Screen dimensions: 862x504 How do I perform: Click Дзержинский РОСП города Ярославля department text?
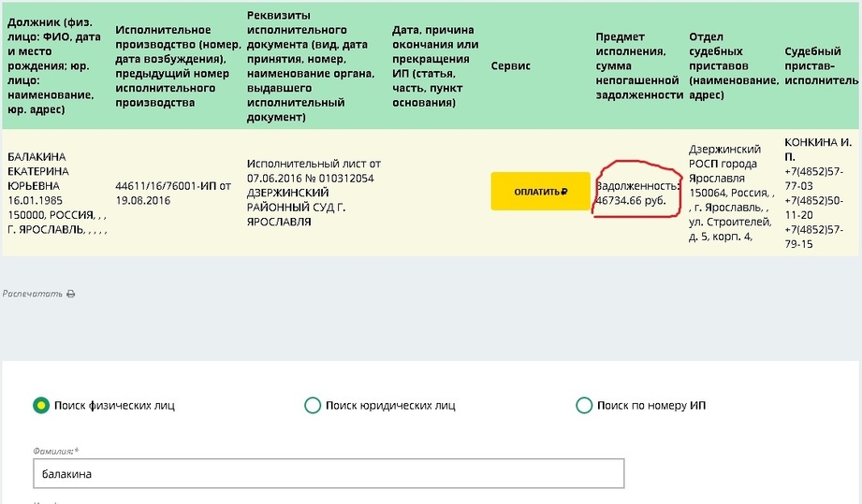coord(724,164)
